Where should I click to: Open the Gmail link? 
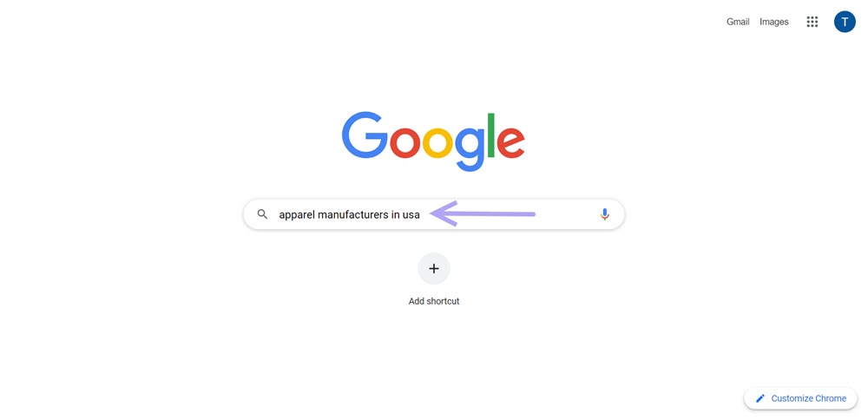click(x=738, y=22)
